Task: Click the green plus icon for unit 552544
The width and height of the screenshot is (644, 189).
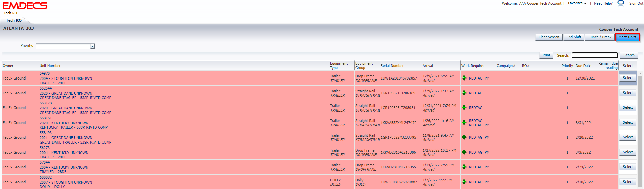Action: pyautogui.click(x=464, y=93)
